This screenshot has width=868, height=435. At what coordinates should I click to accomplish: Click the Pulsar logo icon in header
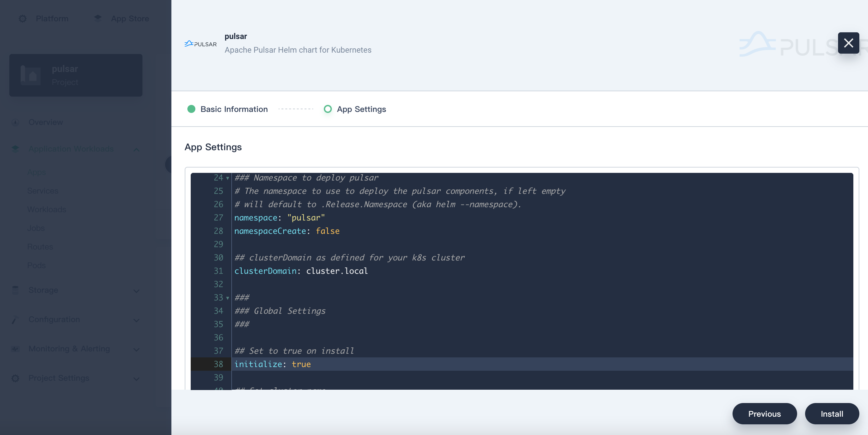pos(201,43)
